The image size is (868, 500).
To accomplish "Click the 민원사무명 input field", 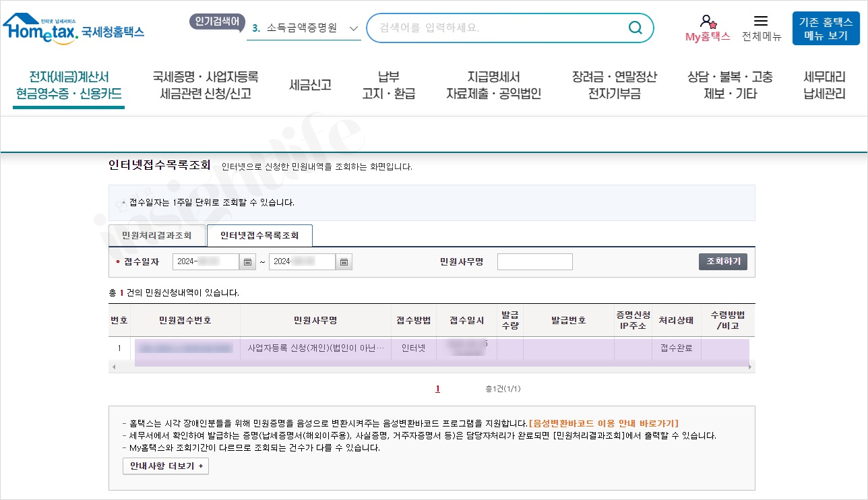I will pos(535,262).
